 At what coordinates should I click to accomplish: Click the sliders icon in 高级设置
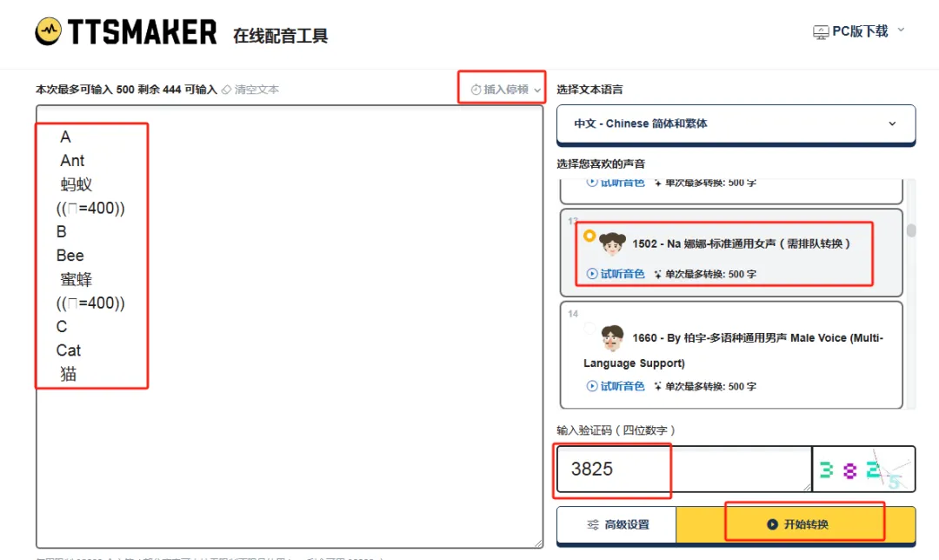click(593, 524)
